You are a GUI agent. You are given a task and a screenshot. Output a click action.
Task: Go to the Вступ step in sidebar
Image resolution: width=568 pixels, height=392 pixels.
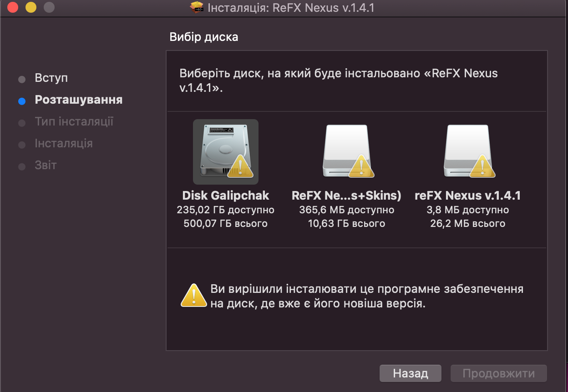pyautogui.click(x=51, y=78)
